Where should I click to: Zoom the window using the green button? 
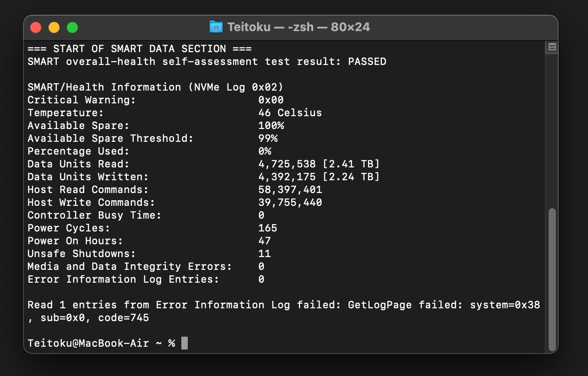[72, 27]
